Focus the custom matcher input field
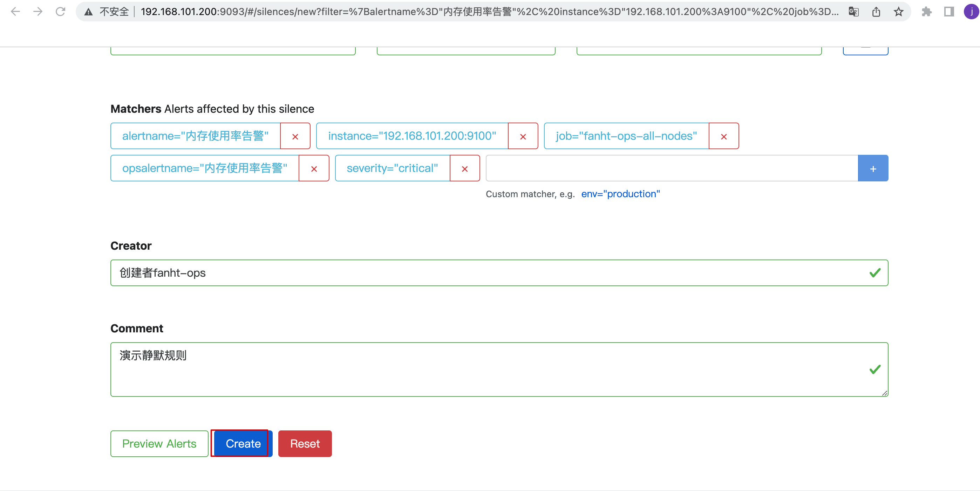 pyautogui.click(x=672, y=168)
